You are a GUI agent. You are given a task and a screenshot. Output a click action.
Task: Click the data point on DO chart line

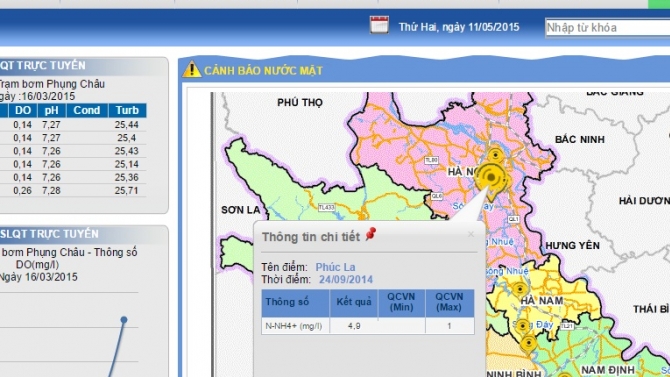[124, 320]
